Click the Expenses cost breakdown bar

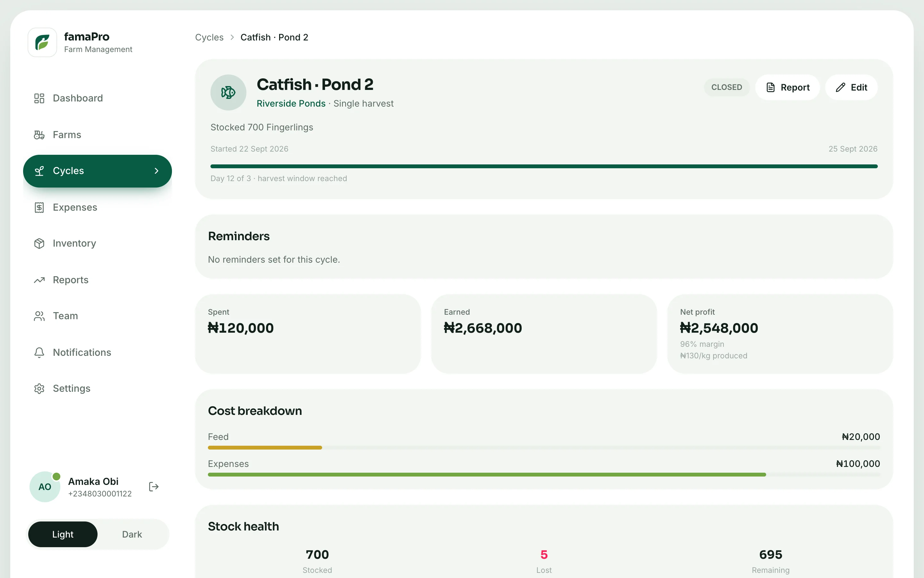pos(544,475)
